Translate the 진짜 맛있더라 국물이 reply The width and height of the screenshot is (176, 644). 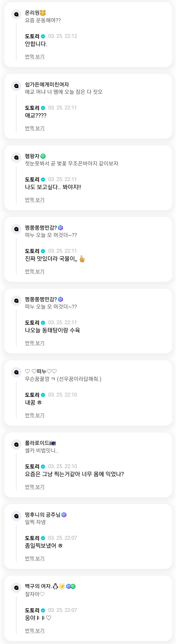pyautogui.click(x=35, y=271)
